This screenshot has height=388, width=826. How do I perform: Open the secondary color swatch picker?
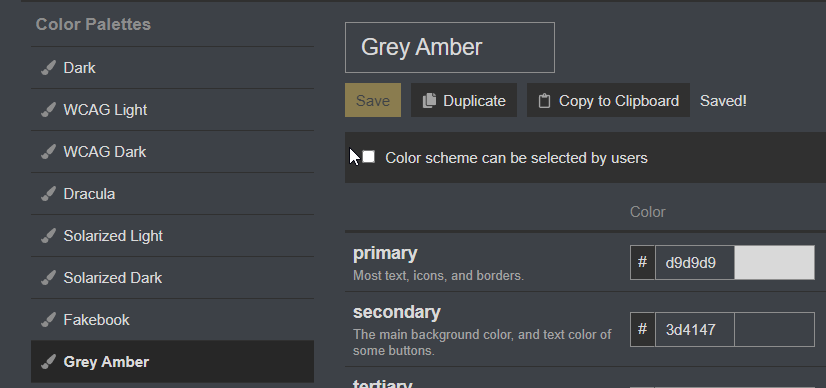pyautogui.click(x=774, y=330)
